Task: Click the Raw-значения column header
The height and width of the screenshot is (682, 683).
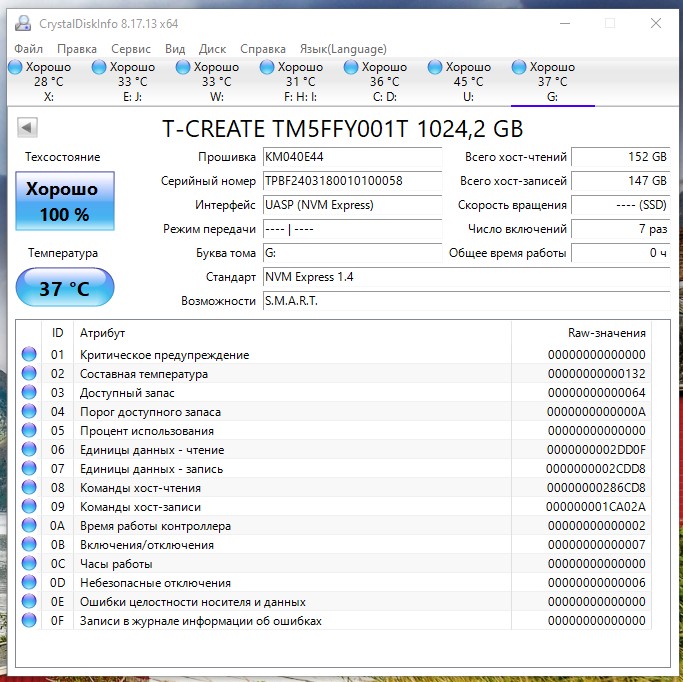Action: pyautogui.click(x=581, y=333)
